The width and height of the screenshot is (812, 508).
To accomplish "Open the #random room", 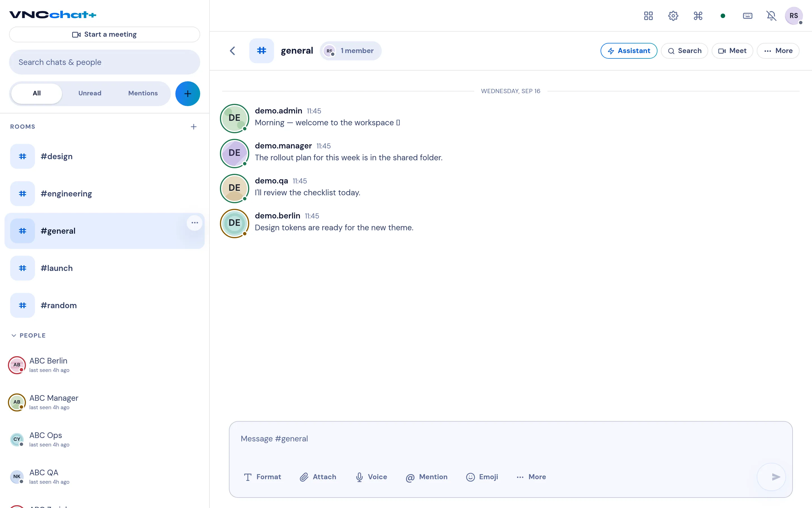I will pos(104,305).
